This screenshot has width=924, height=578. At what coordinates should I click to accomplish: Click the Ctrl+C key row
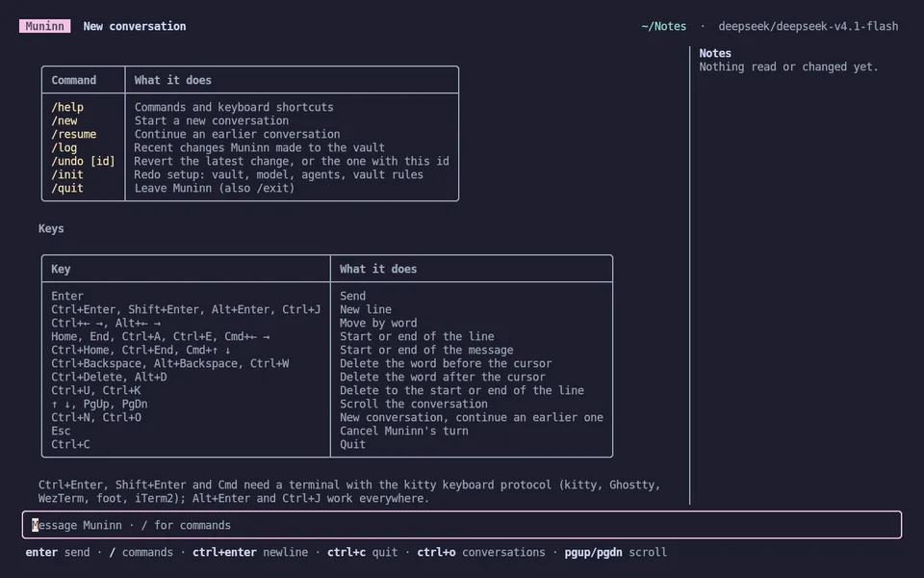click(x=70, y=444)
